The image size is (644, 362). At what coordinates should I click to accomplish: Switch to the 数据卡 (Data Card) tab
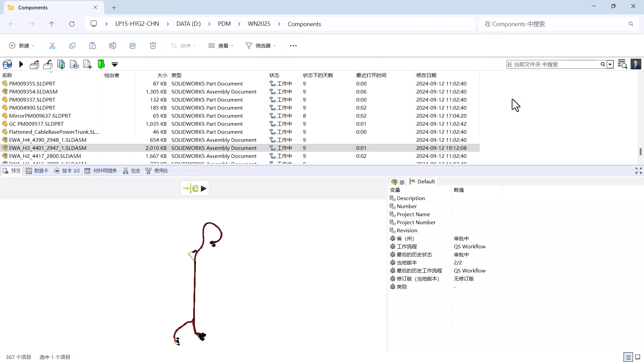click(x=37, y=171)
